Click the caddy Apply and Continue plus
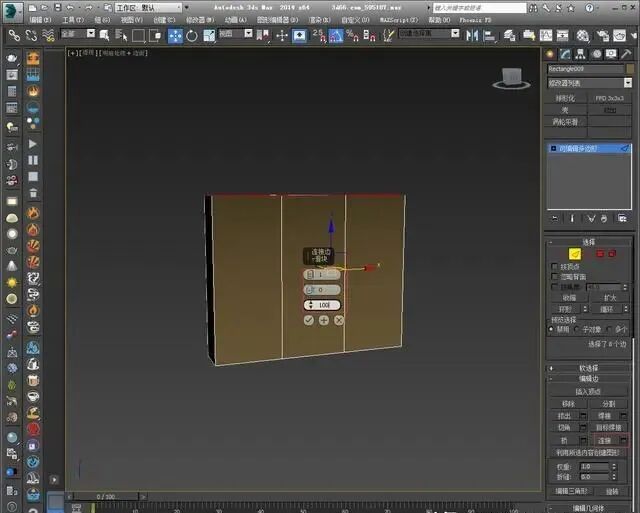Viewport: 640px width, 513px height. [x=324, y=320]
